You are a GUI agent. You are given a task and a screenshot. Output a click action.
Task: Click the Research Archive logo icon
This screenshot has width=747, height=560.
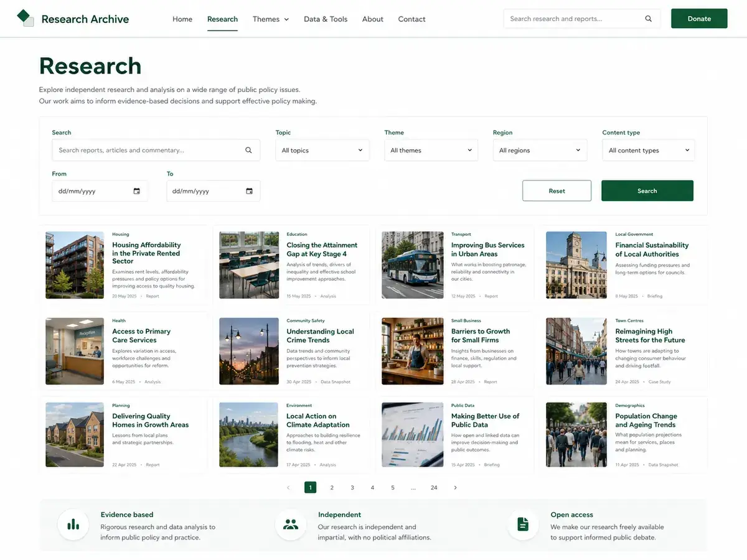pyautogui.click(x=26, y=18)
